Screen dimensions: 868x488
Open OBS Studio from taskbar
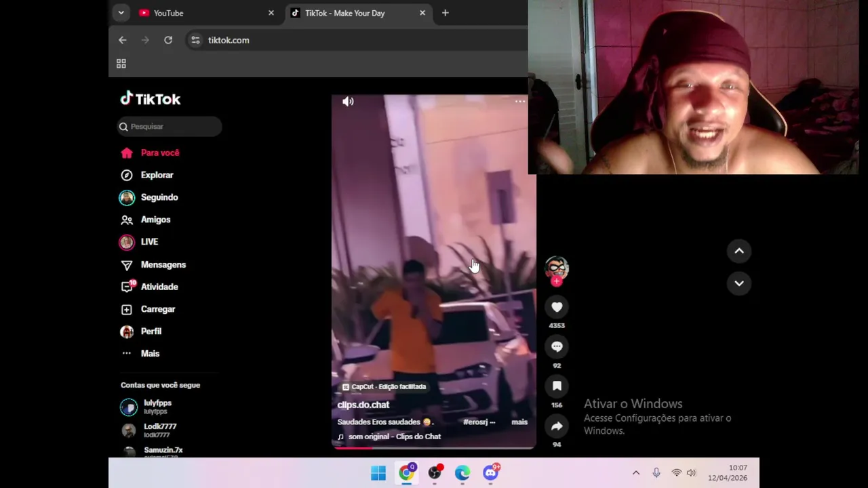[x=435, y=473]
